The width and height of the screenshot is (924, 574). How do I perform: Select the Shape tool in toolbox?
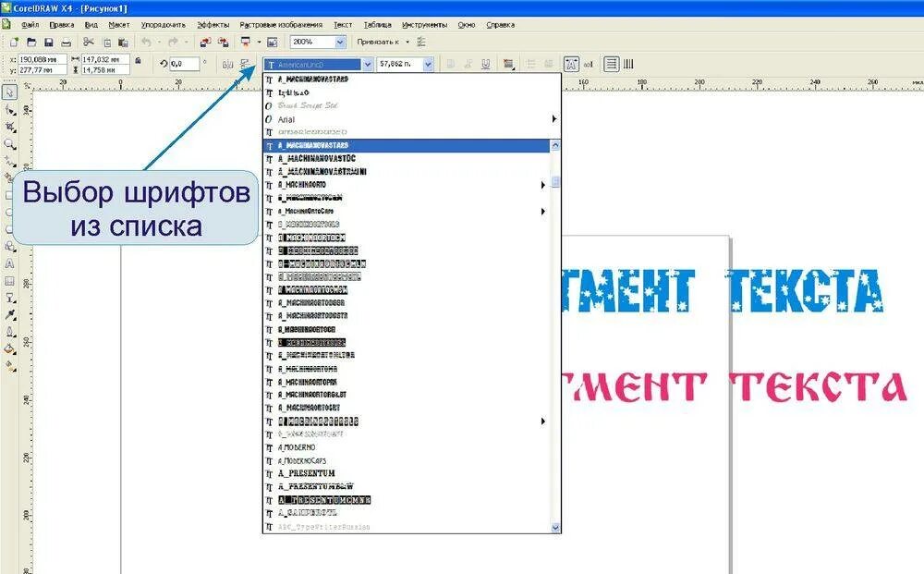(10, 110)
